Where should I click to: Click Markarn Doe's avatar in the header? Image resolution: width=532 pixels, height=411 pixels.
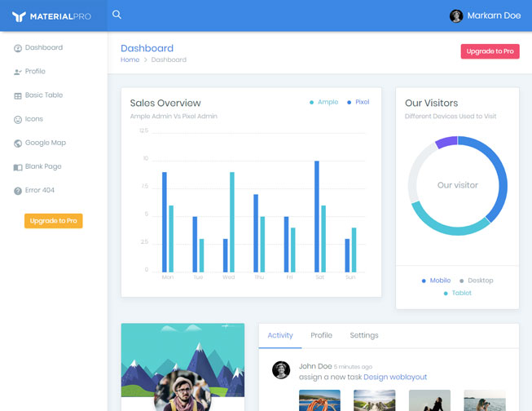(456, 16)
